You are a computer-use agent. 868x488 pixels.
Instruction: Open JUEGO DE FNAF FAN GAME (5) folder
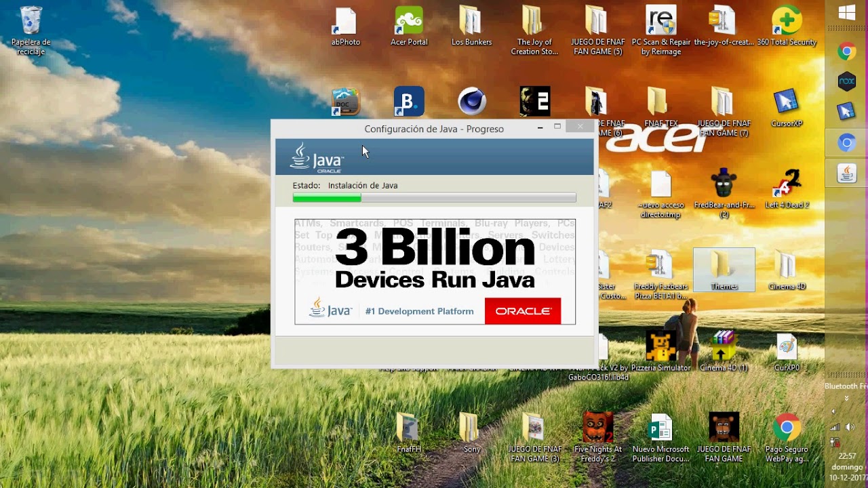tap(597, 31)
